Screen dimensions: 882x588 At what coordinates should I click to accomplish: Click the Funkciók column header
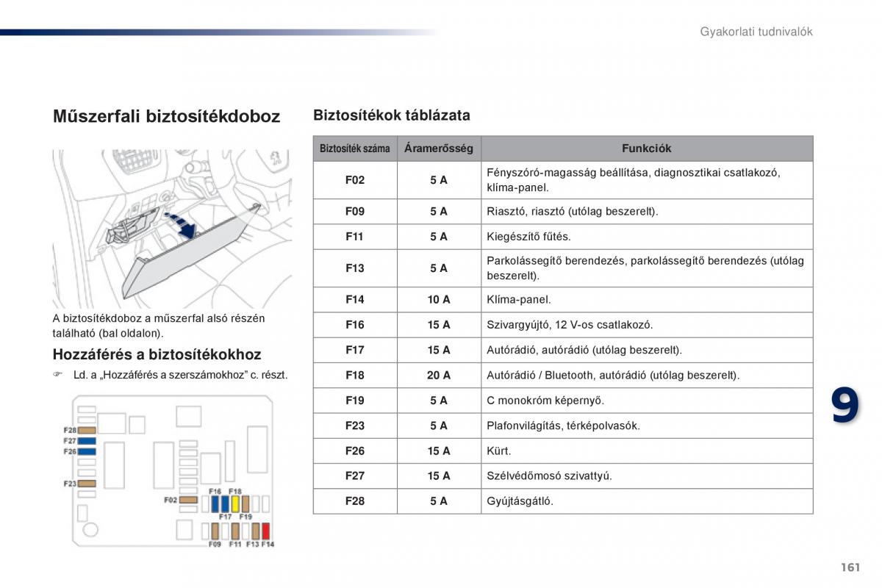tap(647, 148)
